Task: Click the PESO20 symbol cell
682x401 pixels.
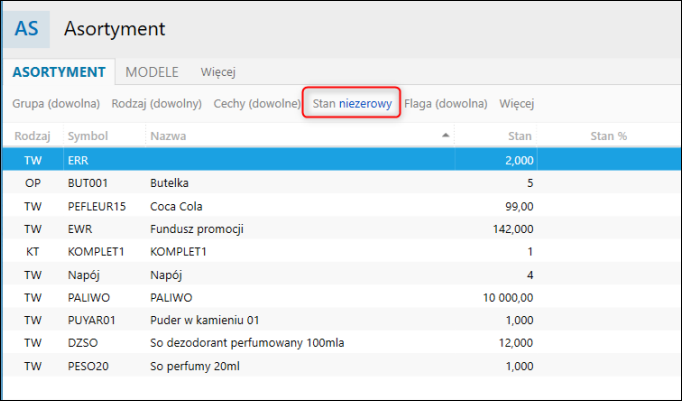Action: pos(88,366)
